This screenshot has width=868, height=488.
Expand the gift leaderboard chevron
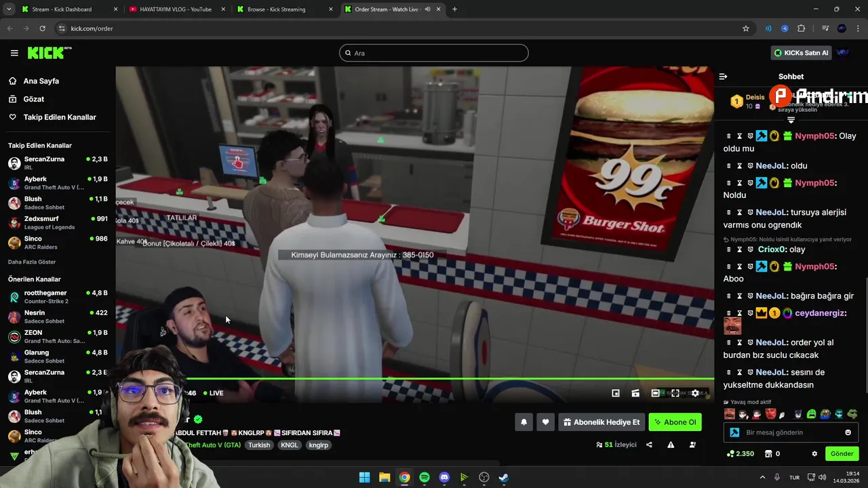pyautogui.click(x=791, y=120)
